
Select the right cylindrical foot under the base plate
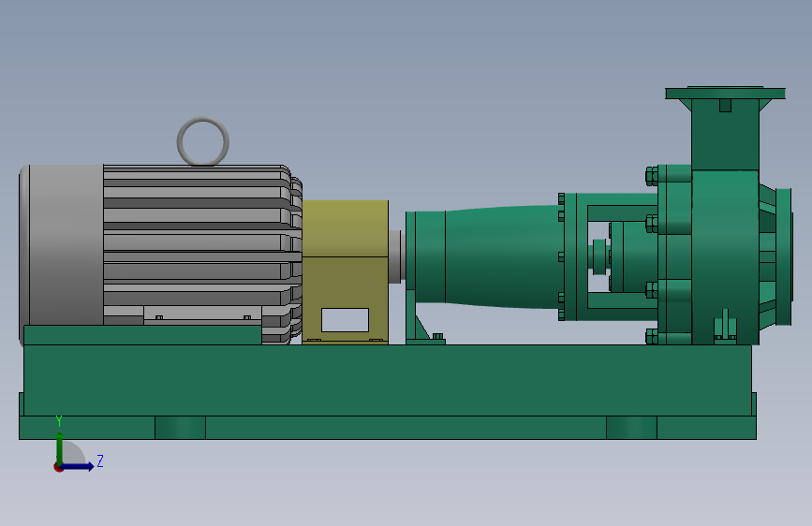631,428
